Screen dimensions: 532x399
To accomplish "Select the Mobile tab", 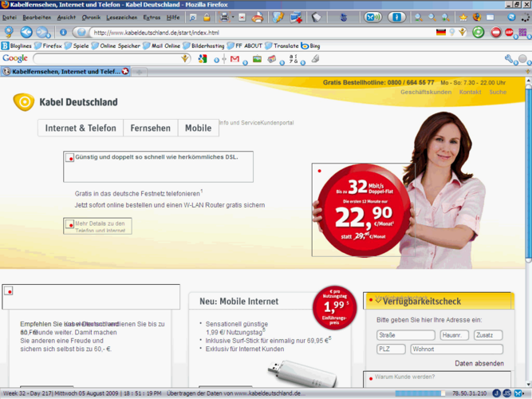I will pos(198,128).
